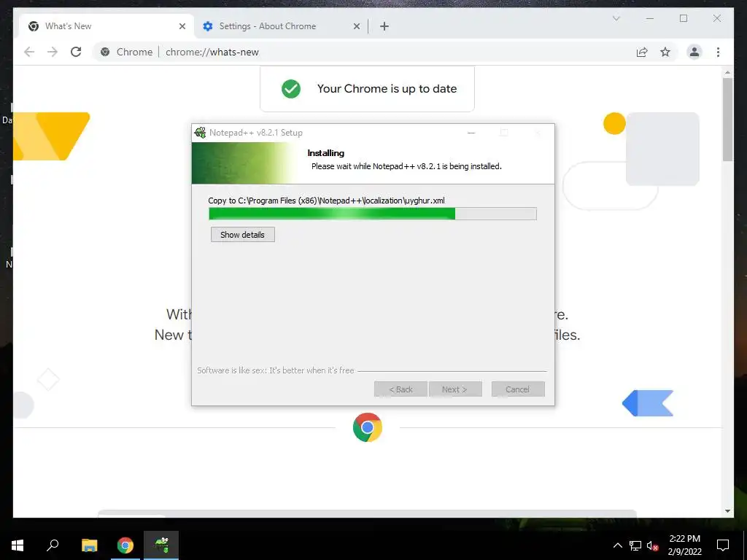747x560 pixels.
Task: Close the What's New tab
Action: [182, 26]
